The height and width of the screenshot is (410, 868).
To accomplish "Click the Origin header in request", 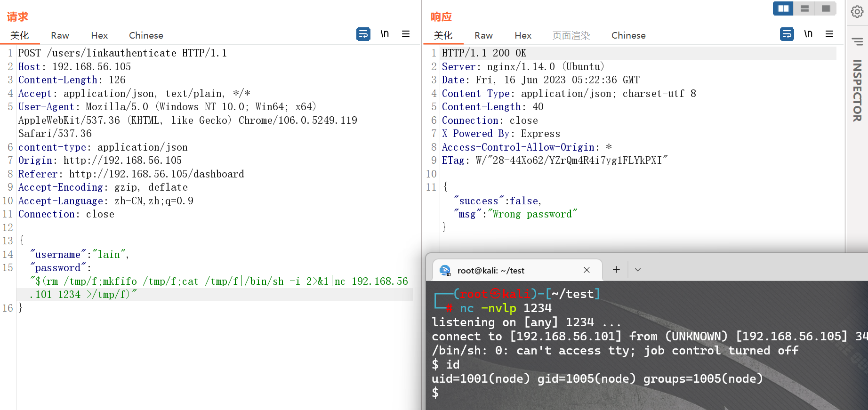I will (100, 161).
